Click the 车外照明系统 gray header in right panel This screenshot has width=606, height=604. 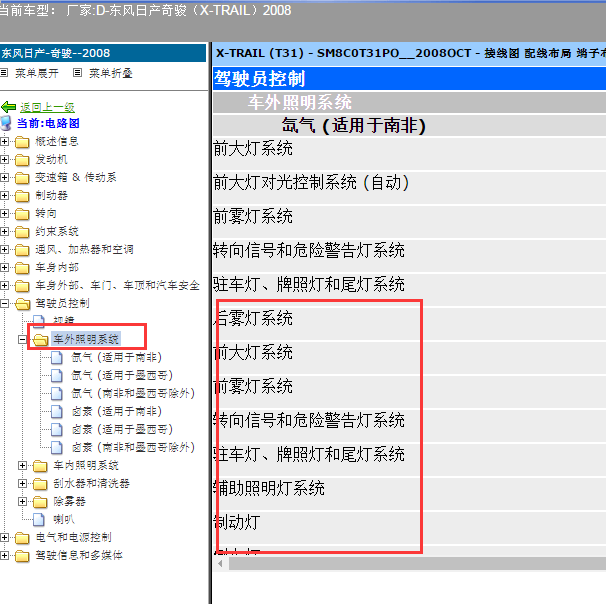click(x=409, y=102)
